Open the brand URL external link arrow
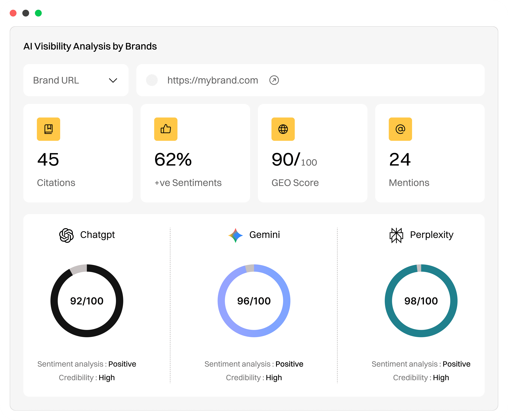This screenshot has width=508, height=420. [274, 80]
